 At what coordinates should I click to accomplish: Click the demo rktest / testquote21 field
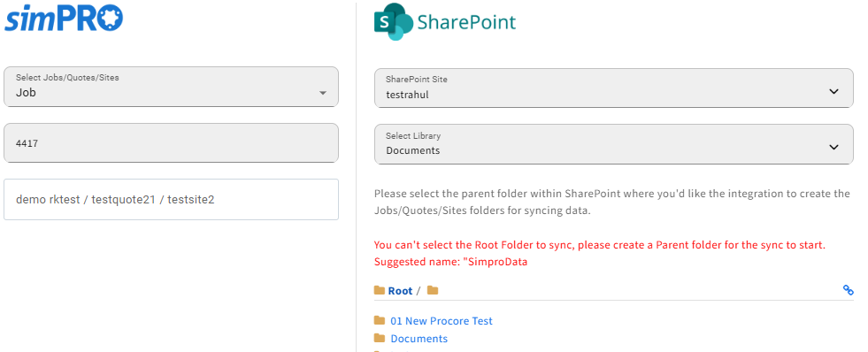click(x=171, y=199)
